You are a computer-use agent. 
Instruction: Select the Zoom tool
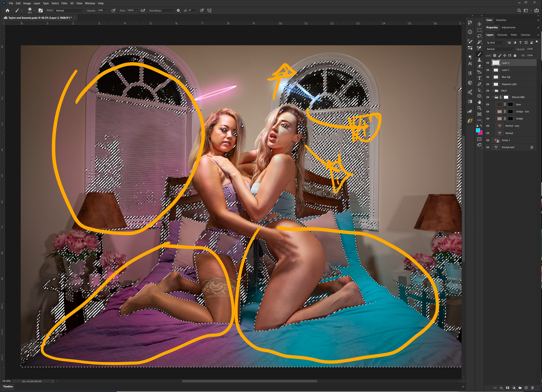click(479, 108)
